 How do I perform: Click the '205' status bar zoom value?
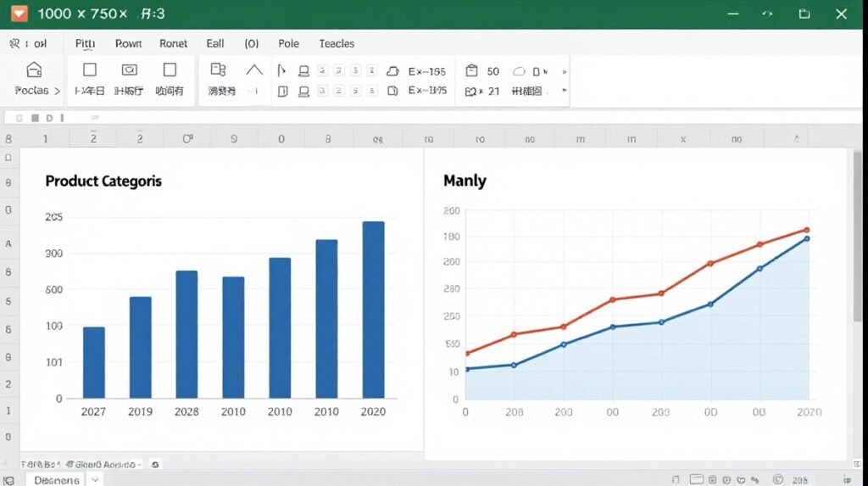[x=800, y=480]
